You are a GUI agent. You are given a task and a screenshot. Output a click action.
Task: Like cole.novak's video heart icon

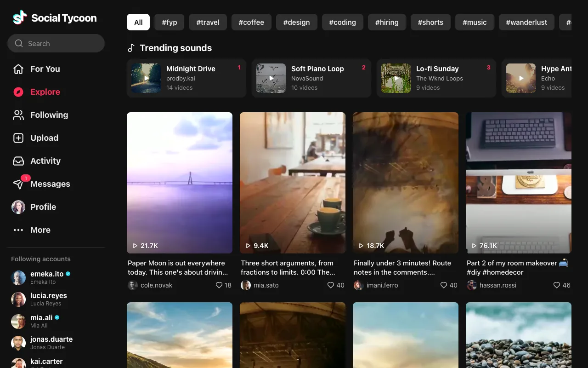(219, 285)
